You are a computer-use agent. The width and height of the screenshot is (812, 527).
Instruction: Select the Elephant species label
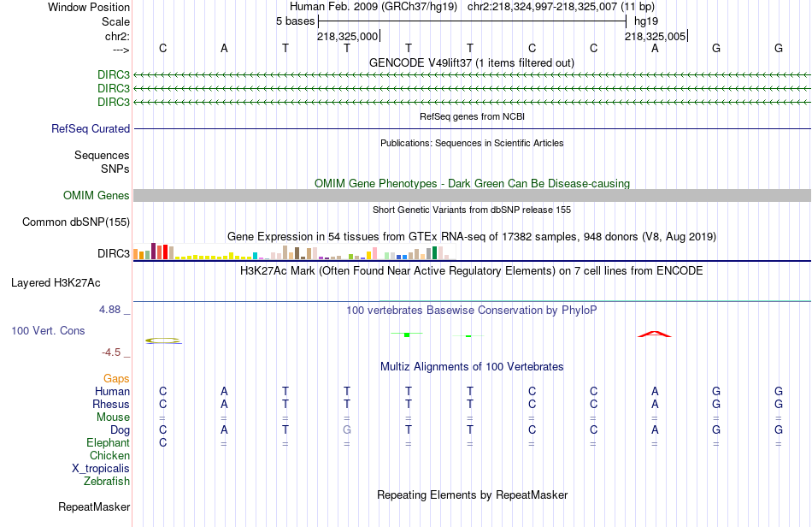(108, 442)
